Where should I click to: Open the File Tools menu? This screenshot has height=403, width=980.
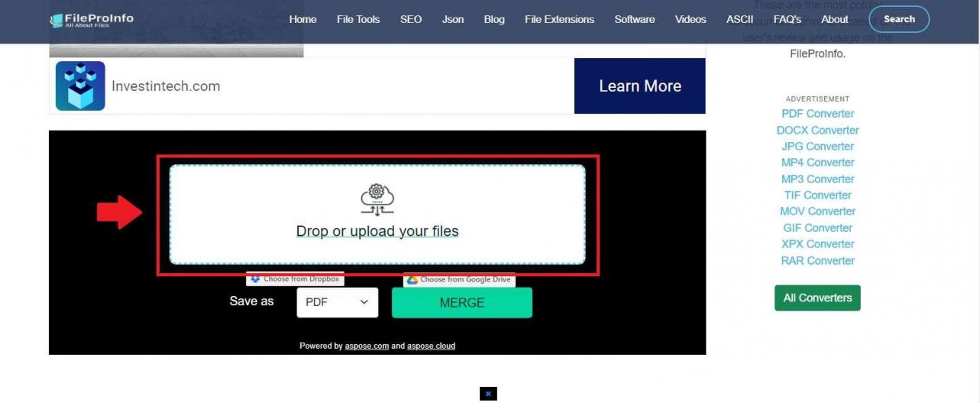click(x=358, y=19)
